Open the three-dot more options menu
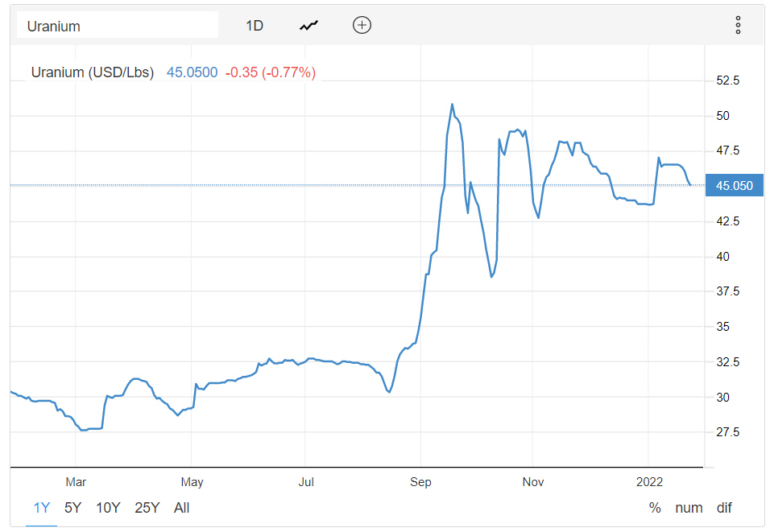This screenshot has width=770, height=532. coord(738,25)
